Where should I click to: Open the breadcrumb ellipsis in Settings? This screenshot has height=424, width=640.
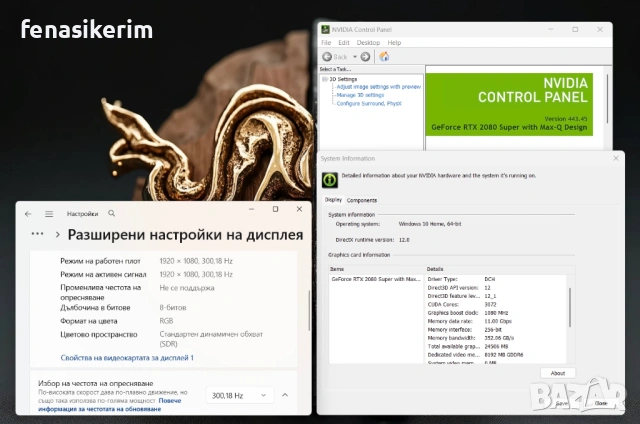point(37,234)
